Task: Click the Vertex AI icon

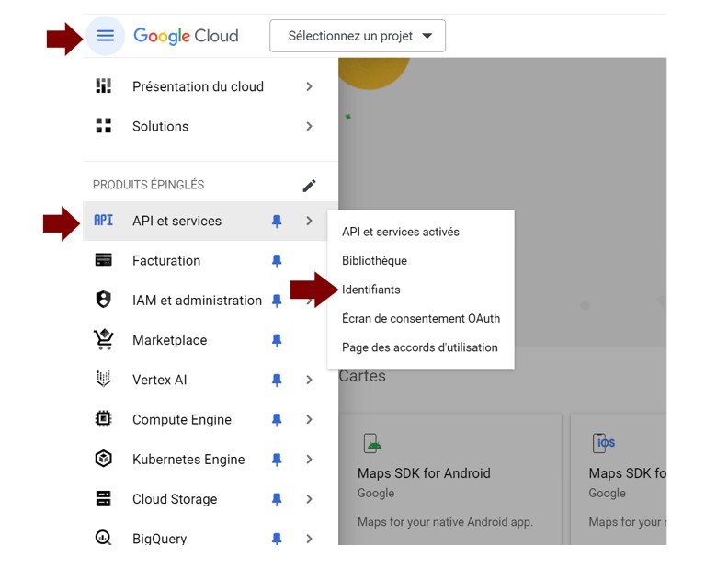Action: click(103, 379)
